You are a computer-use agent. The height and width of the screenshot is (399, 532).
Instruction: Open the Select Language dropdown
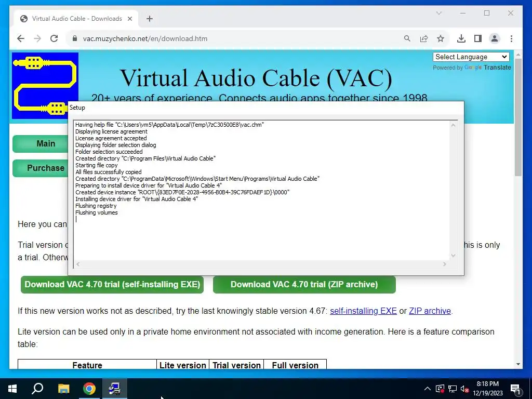coord(471,57)
